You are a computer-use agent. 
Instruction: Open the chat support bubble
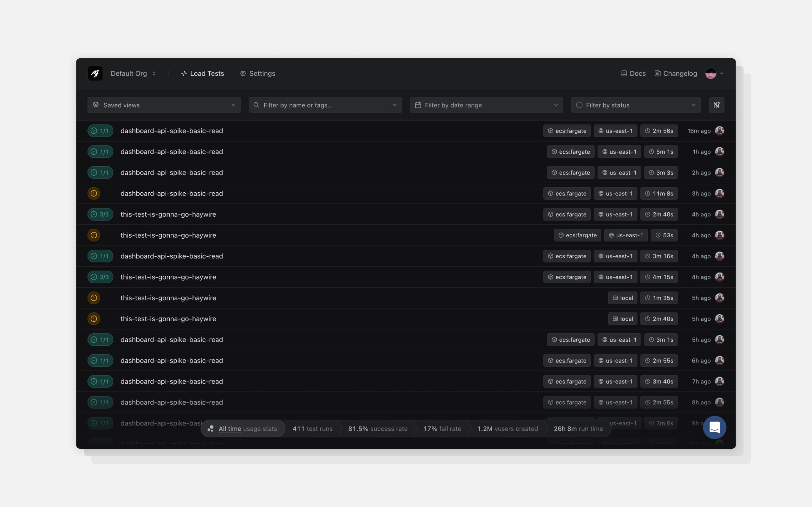pos(714,427)
